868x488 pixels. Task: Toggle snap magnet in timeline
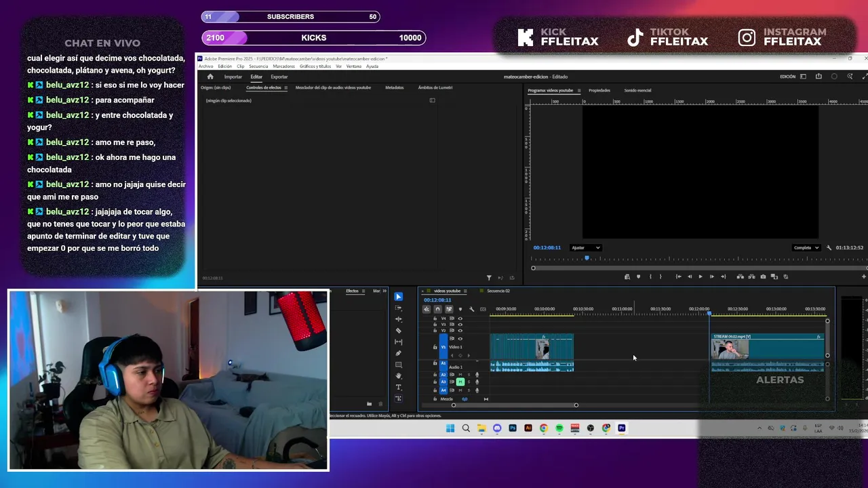coord(437,309)
